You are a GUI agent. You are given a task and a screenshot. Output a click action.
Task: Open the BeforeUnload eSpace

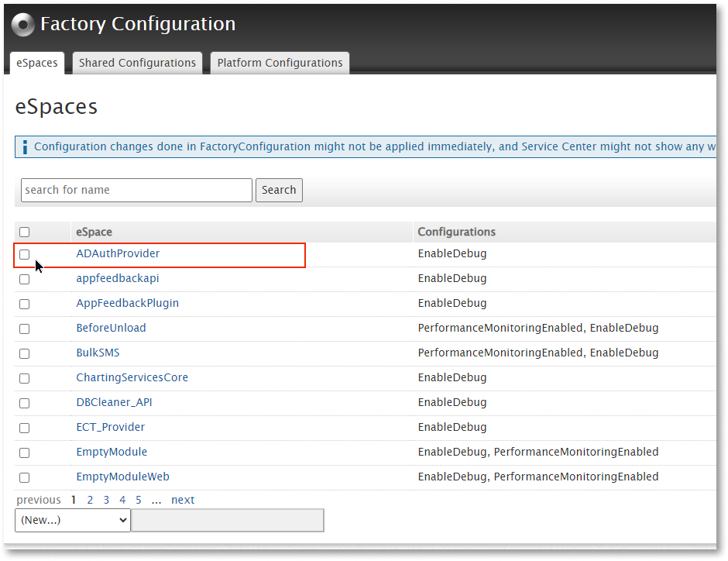point(111,328)
